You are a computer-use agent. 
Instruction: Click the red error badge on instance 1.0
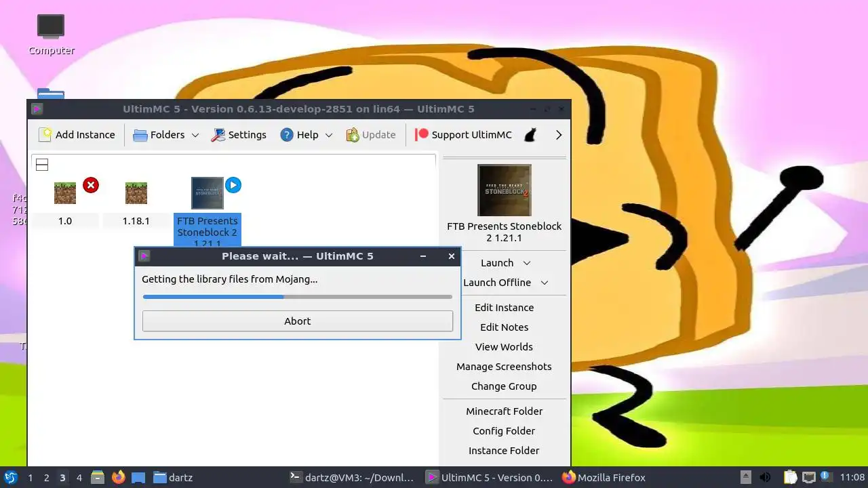click(x=91, y=185)
